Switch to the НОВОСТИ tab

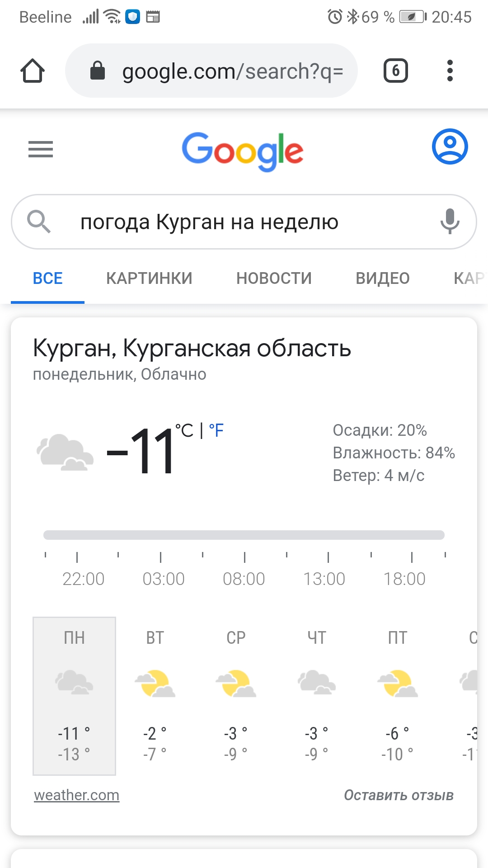click(274, 278)
